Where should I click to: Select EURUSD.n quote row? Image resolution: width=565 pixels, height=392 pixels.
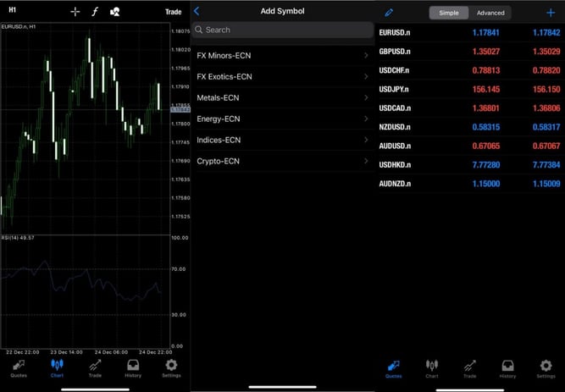470,32
